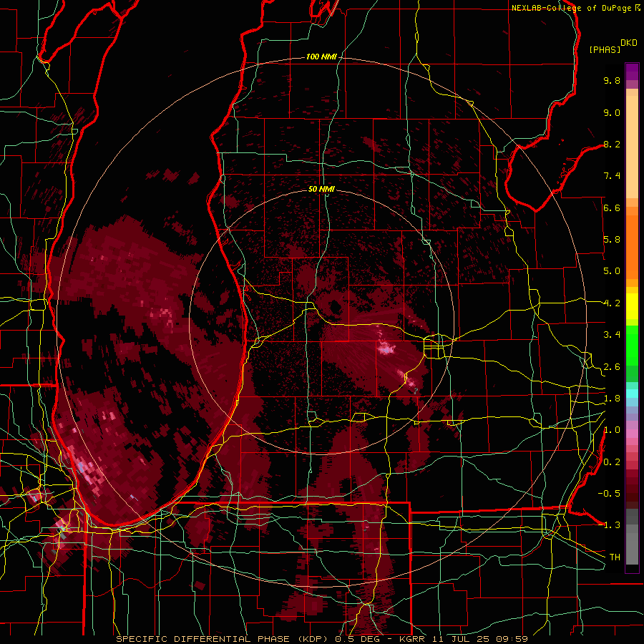Pick the yellow band of the color bar
The width and height of the screenshot is (644, 644).
click(x=632, y=306)
